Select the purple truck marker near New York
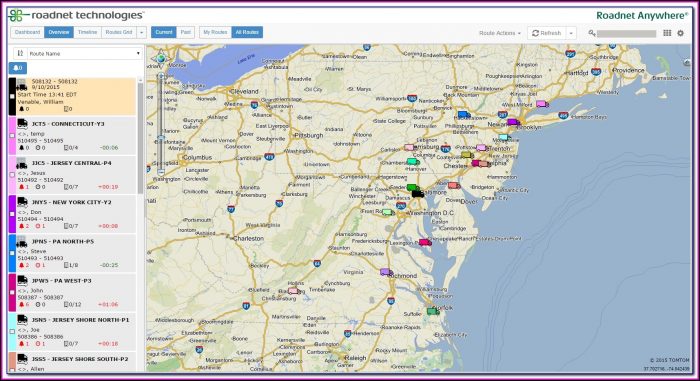This screenshot has height=381, width=700. [x=513, y=122]
